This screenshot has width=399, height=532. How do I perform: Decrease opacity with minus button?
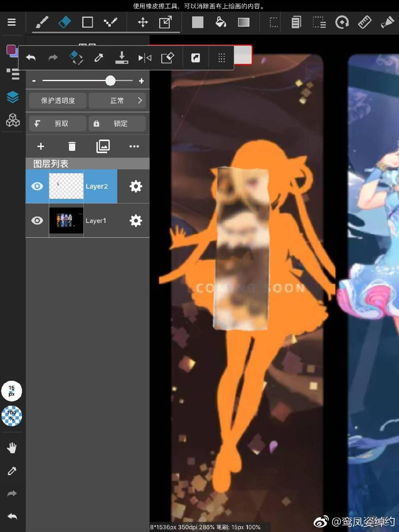(x=34, y=81)
